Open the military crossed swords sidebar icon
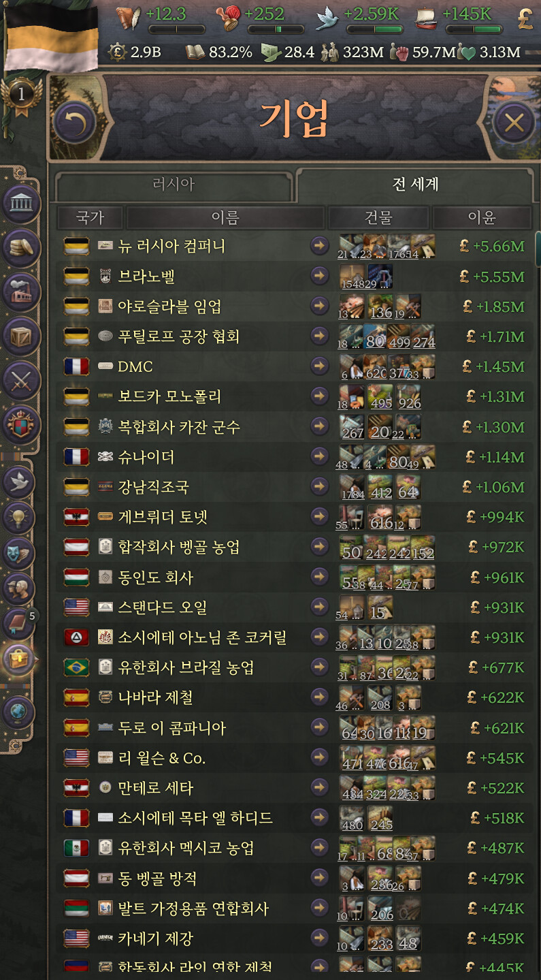Viewport: 541px width, 980px height. coord(22,379)
